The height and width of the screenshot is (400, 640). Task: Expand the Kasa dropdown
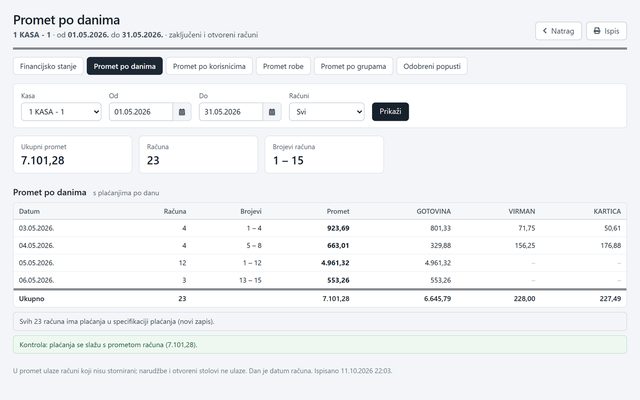pyautogui.click(x=61, y=112)
